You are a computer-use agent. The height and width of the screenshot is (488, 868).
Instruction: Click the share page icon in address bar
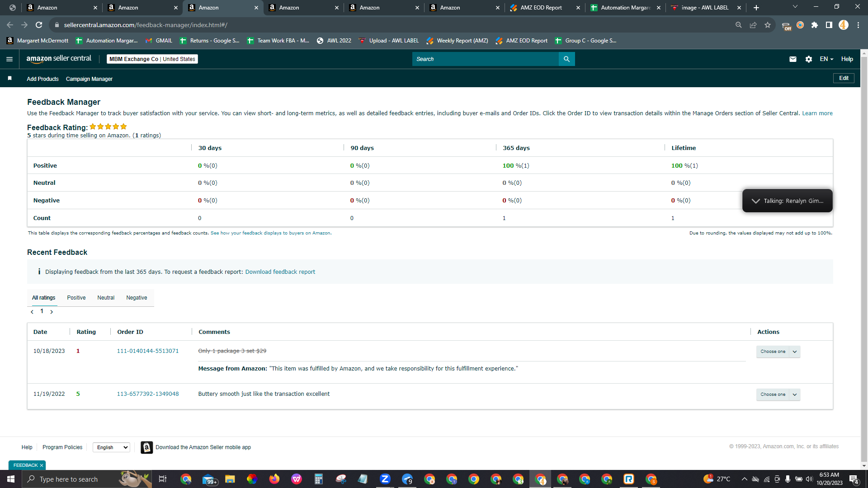tap(753, 25)
